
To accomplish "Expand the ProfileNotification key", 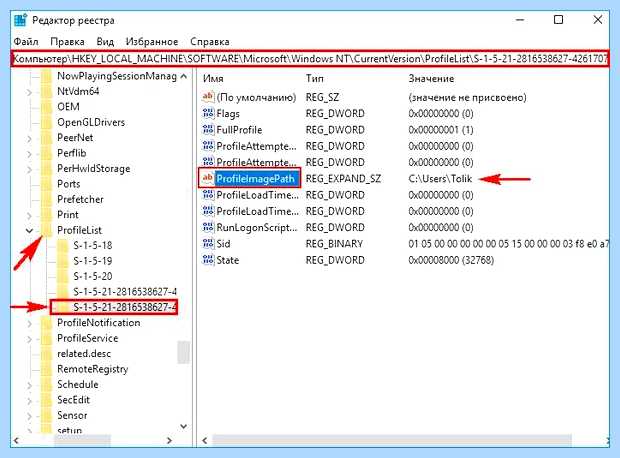I will click(29, 324).
